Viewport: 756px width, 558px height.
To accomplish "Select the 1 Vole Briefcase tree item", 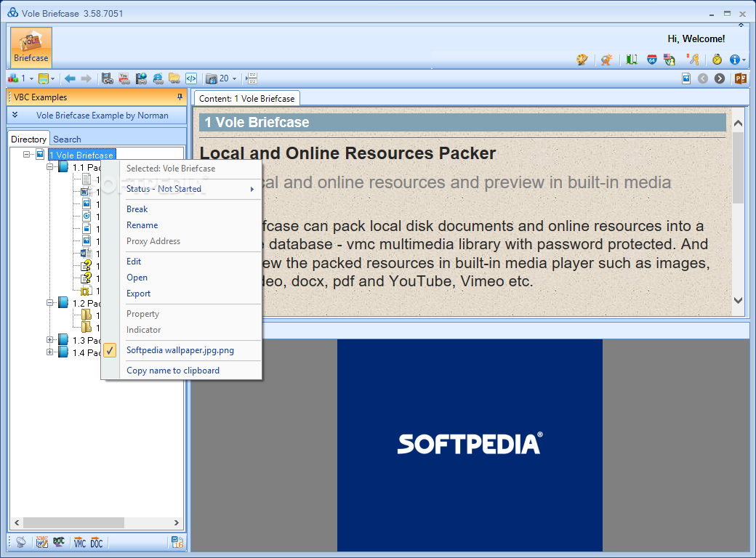I will (x=82, y=155).
